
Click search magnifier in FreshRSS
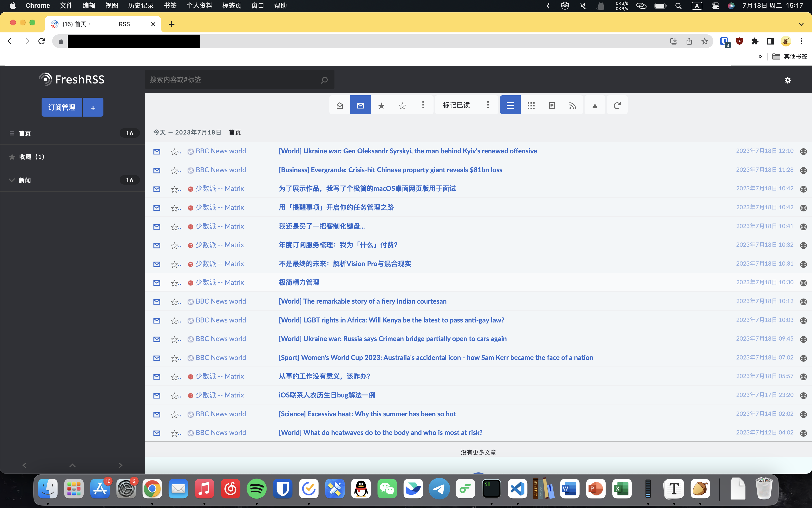[324, 80]
